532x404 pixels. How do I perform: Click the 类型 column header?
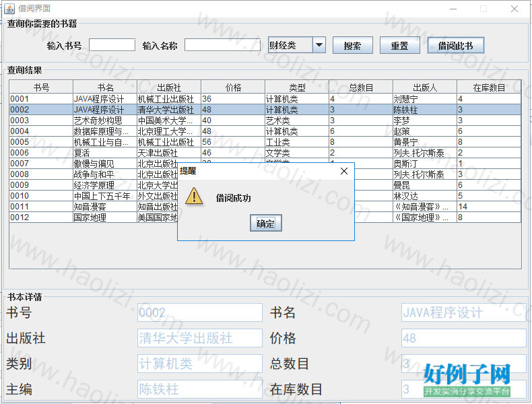(297, 88)
